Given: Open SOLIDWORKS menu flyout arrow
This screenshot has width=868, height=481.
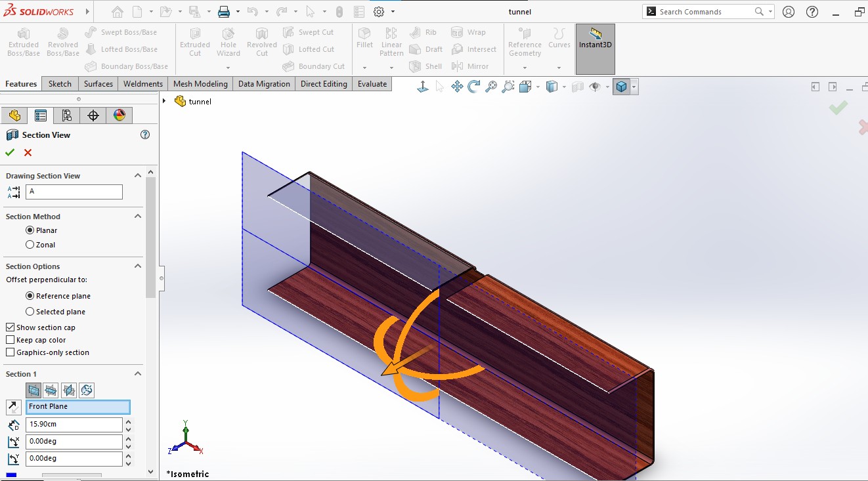Looking at the screenshot, I should 87,12.
